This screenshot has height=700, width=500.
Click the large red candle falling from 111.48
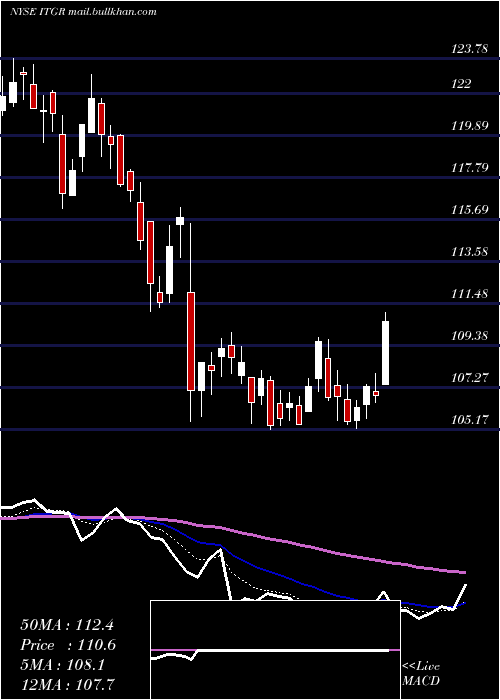point(191,341)
